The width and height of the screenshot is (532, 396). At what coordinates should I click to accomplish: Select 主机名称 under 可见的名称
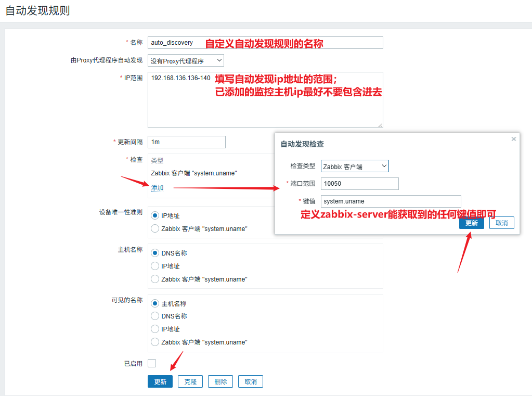(x=155, y=303)
